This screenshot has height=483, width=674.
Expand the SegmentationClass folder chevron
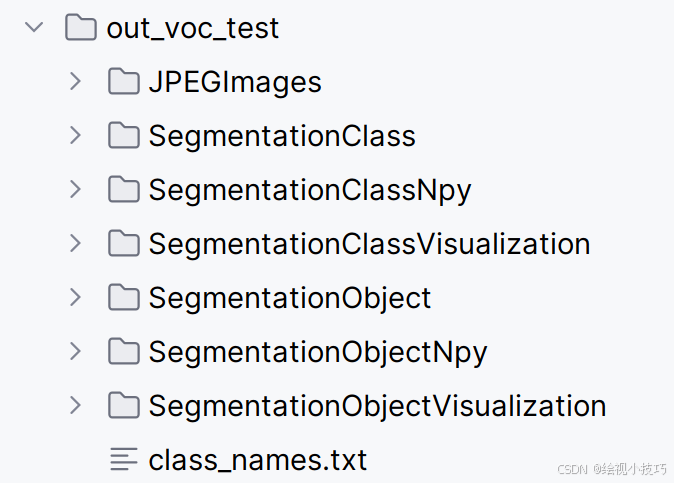pyautogui.click(x=75, y=135)
